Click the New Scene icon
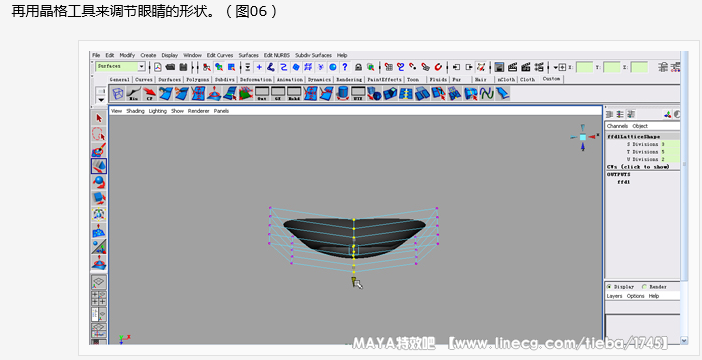 click(x=158, y=67)
